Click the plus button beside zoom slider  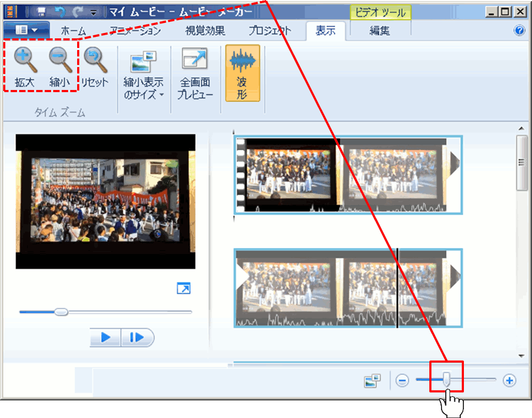pyautogui.click(x=510, y=380)
